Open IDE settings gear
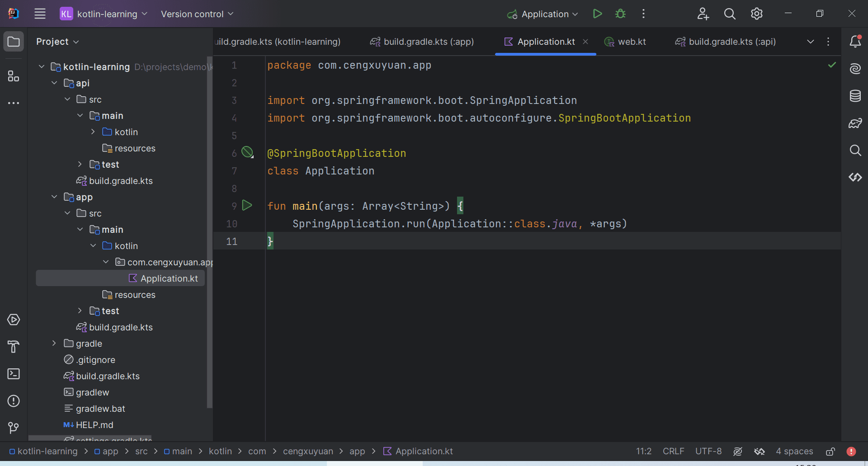 [757, 14]
